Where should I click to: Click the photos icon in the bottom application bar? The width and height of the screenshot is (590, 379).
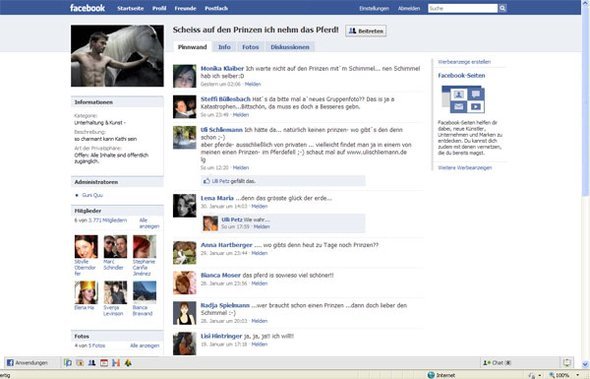pos(80,363)
